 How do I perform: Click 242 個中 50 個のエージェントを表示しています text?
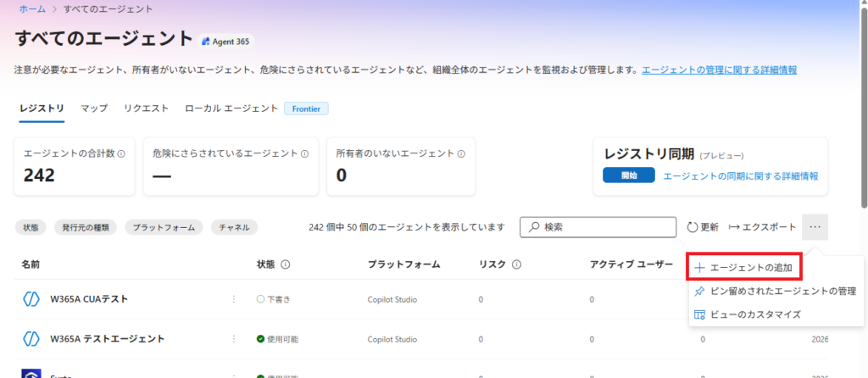pos(407,227)
